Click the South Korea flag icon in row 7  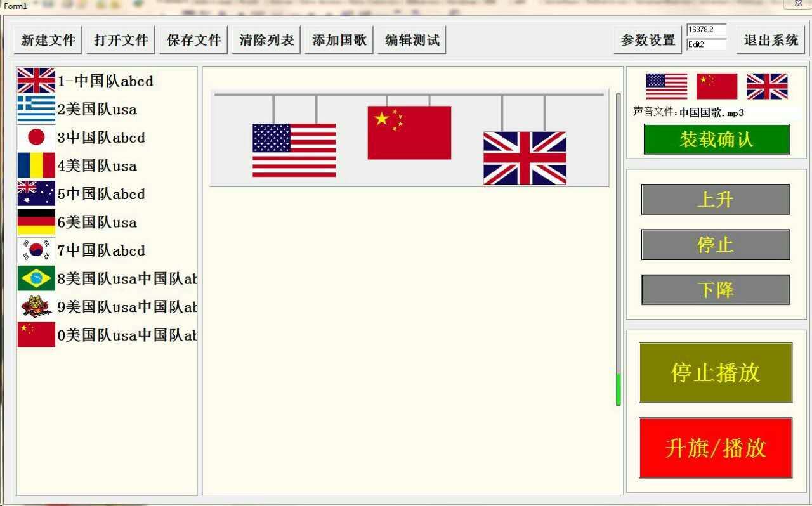pos(36,250)
